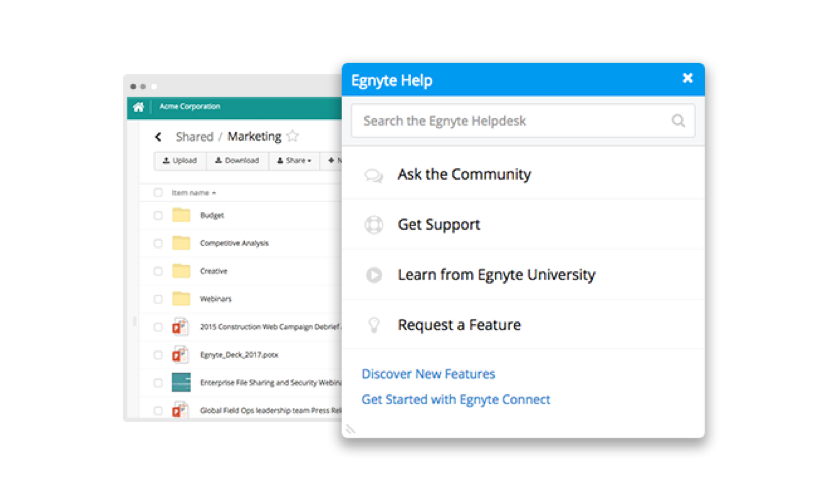Click the magnifier search icon in Egnyte Help

(x=678, y=121)
